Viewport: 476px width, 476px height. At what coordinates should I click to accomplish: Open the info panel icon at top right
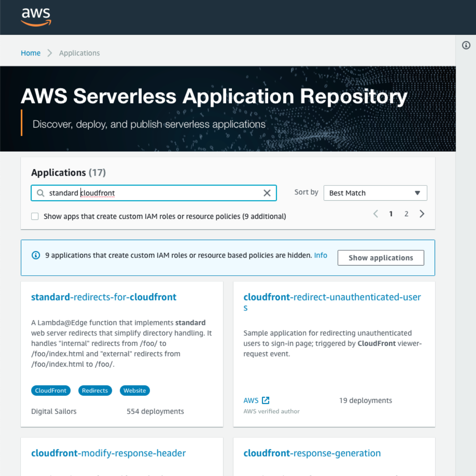tap(466, 45)
